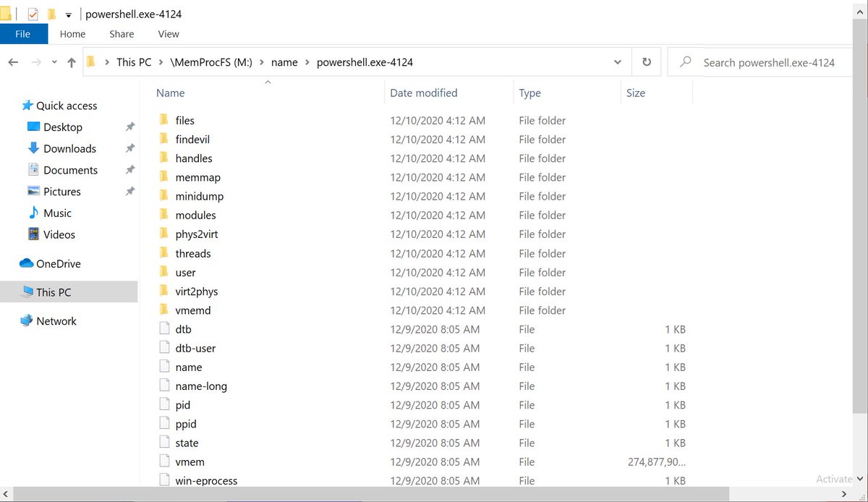Switch to the Share ribbon tab
This screenshot has width=868, height=502.
click(122, 34)
